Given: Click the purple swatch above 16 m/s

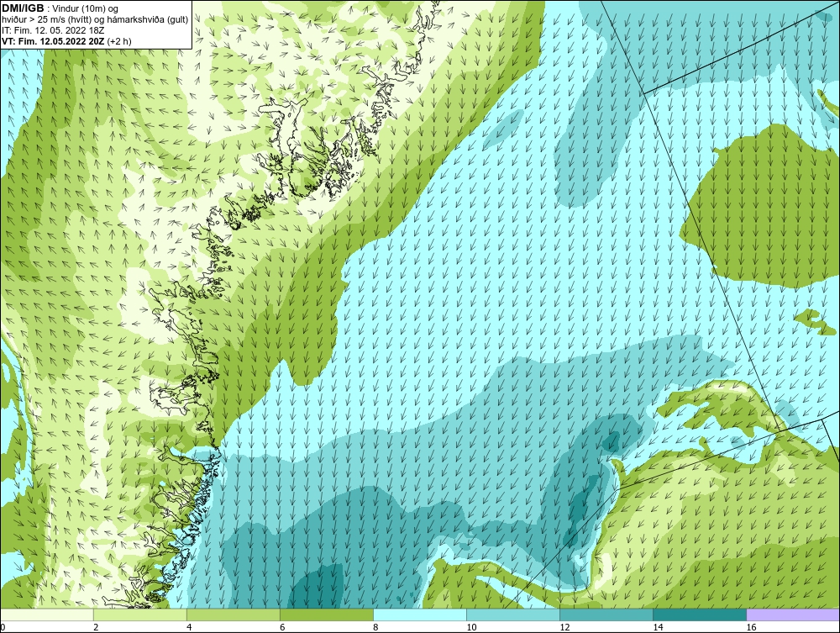Looking at the screenshot, I should click(794, 615).
